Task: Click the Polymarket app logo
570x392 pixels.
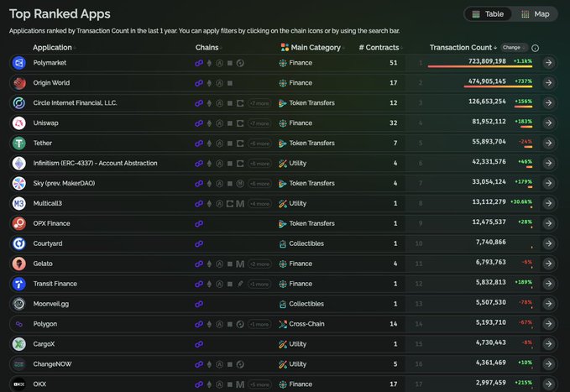Action: (x=19, y=63)
